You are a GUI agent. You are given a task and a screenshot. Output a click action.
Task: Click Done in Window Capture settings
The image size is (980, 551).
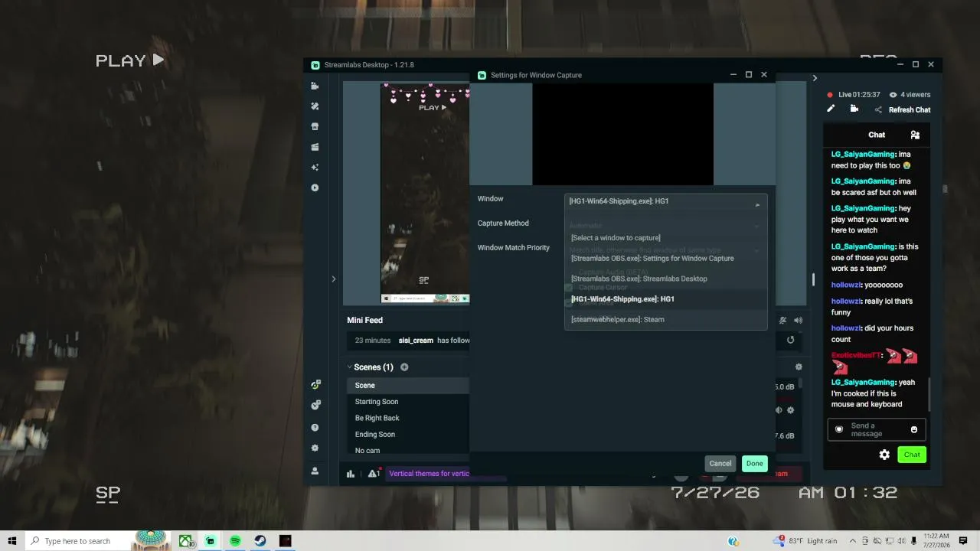(x=754, y=463)
